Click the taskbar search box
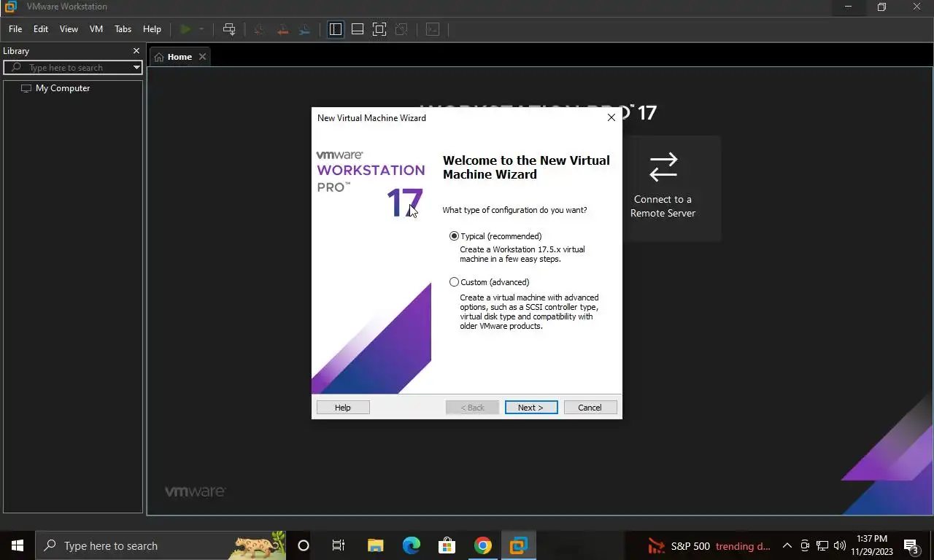 point(161,545)
